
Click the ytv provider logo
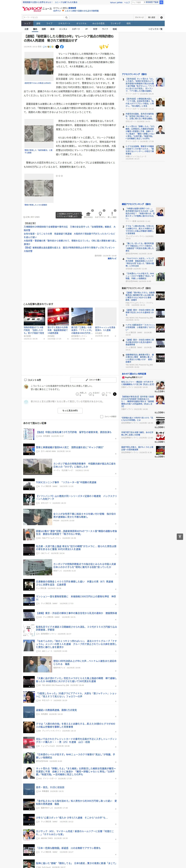[x=104, y=47]
